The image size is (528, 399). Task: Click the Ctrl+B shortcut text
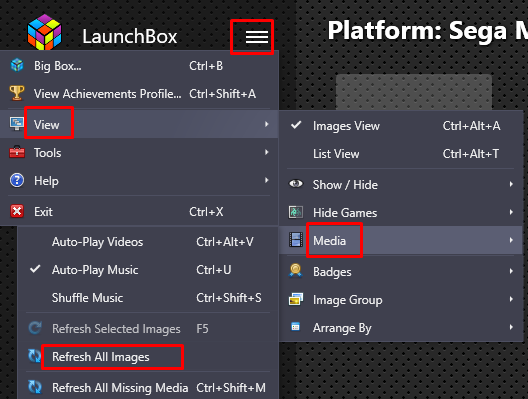tap(206, 66)
